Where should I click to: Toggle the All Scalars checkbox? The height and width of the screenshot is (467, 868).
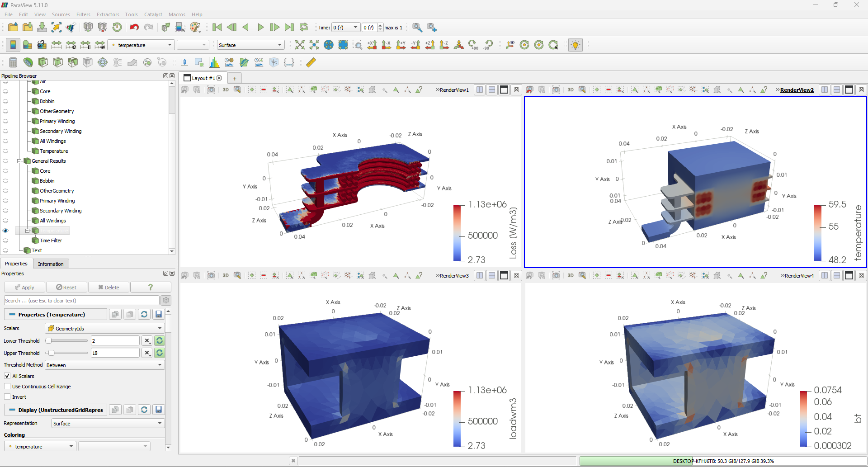[7, 376]
